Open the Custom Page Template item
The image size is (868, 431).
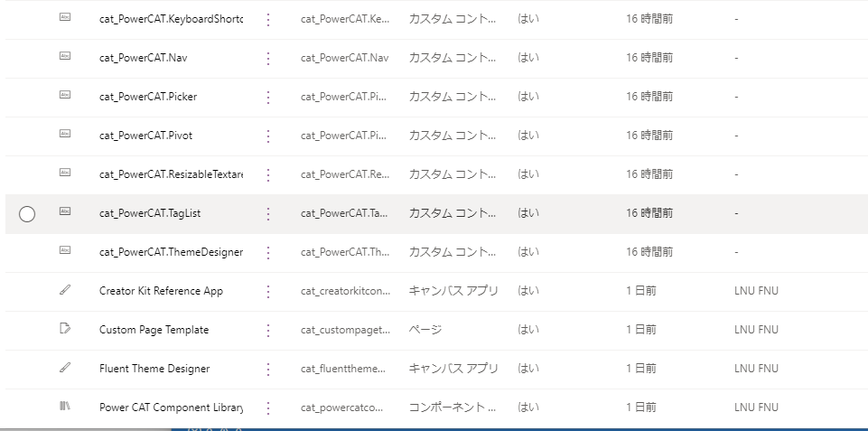(154, 330)
